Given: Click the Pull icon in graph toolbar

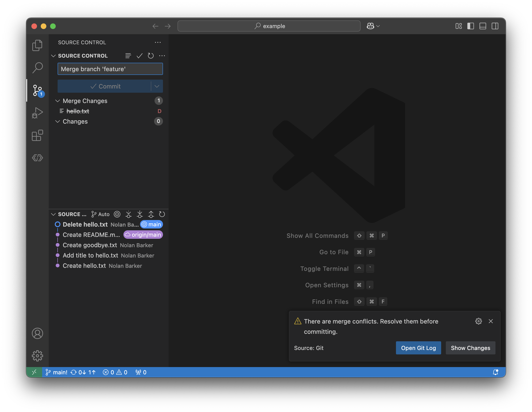Looking at the screenshot, I should coord(140,214).
